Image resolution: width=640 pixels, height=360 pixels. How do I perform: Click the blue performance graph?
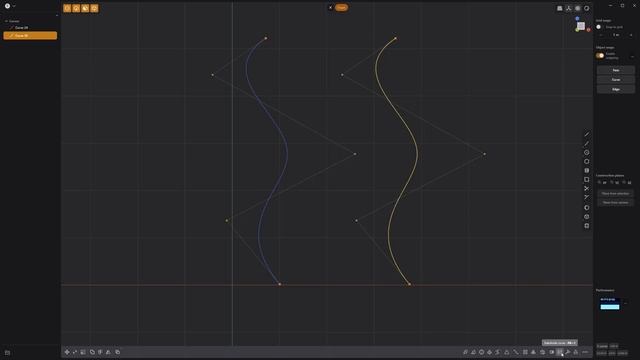(x=610, y=304)
